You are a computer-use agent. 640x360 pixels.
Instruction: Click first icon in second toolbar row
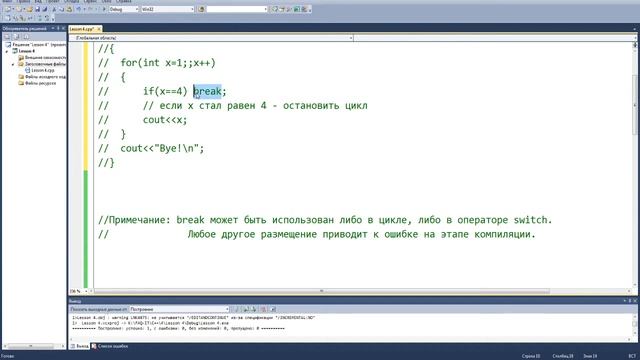(8, 18)
